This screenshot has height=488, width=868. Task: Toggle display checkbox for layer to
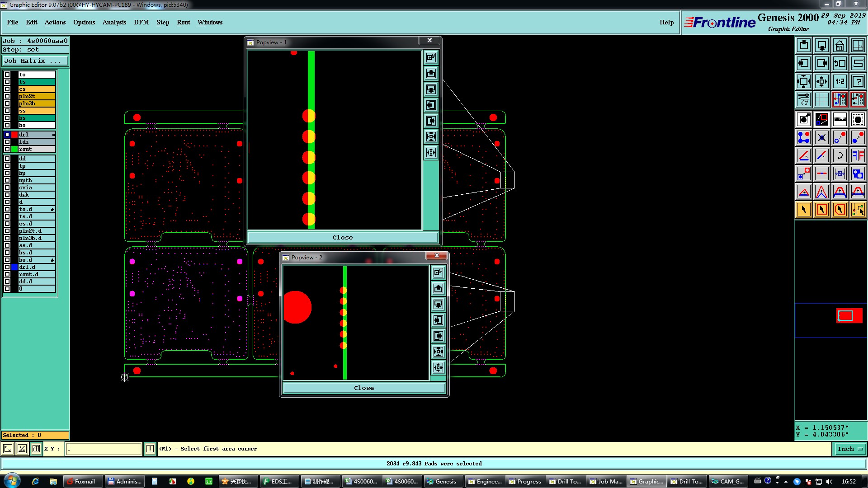7,75
